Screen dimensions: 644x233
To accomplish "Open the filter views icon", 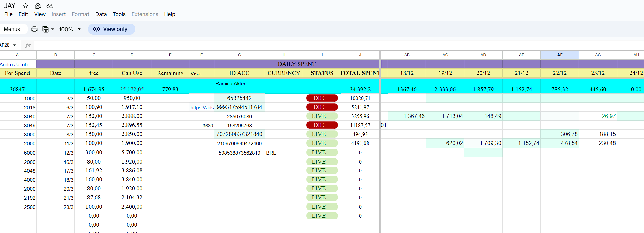I will 46,29.
